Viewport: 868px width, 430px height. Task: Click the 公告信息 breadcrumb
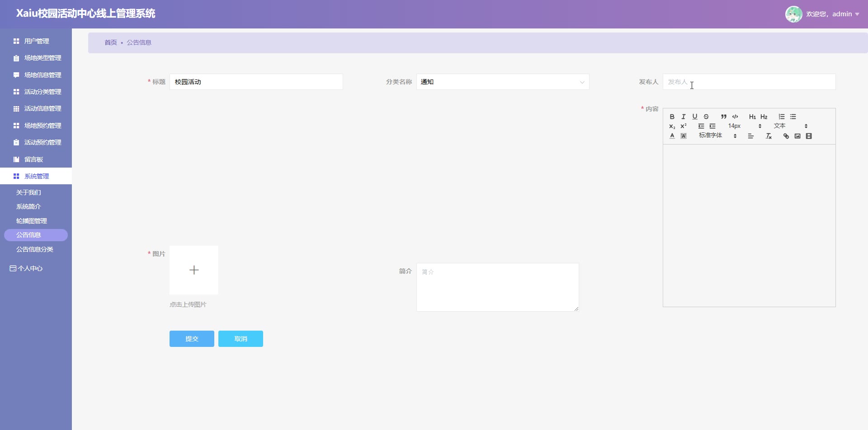pyautogui.click(x=139, y=42)
